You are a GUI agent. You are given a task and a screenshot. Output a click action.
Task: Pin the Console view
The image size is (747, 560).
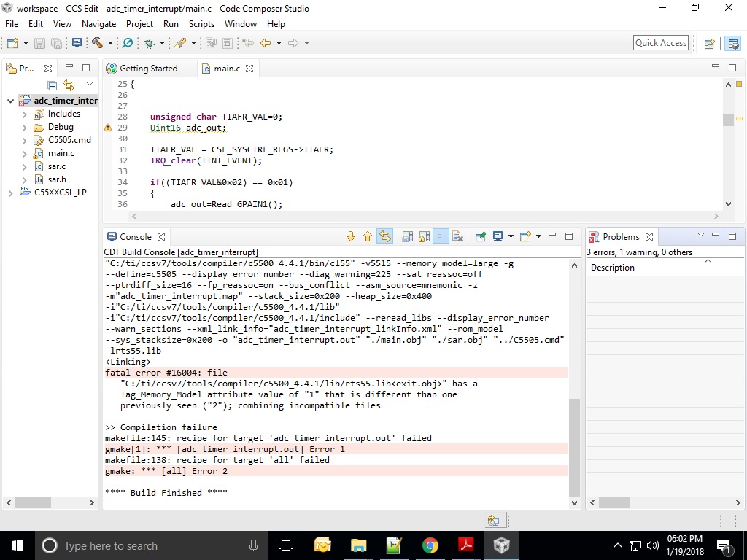(481, 237)
